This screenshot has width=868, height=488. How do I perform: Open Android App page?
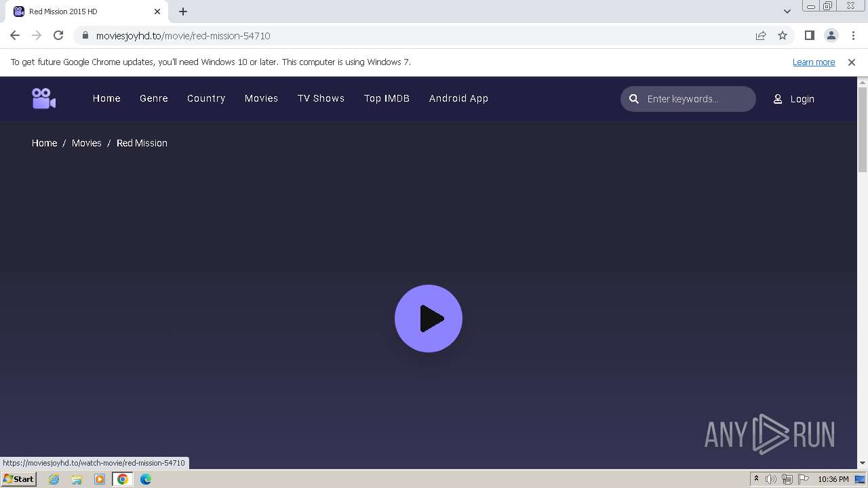(458, 98)
